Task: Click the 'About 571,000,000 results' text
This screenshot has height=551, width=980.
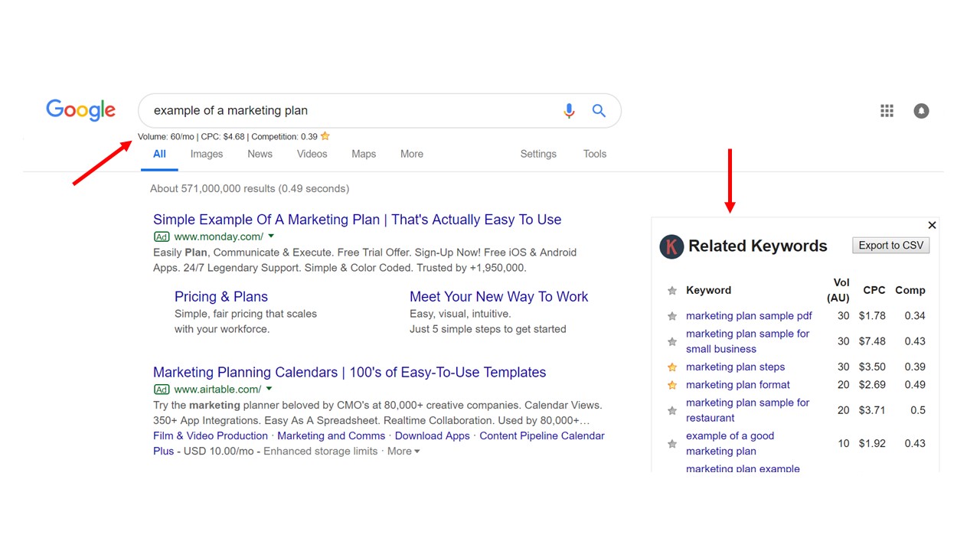Action: point(250,189)
